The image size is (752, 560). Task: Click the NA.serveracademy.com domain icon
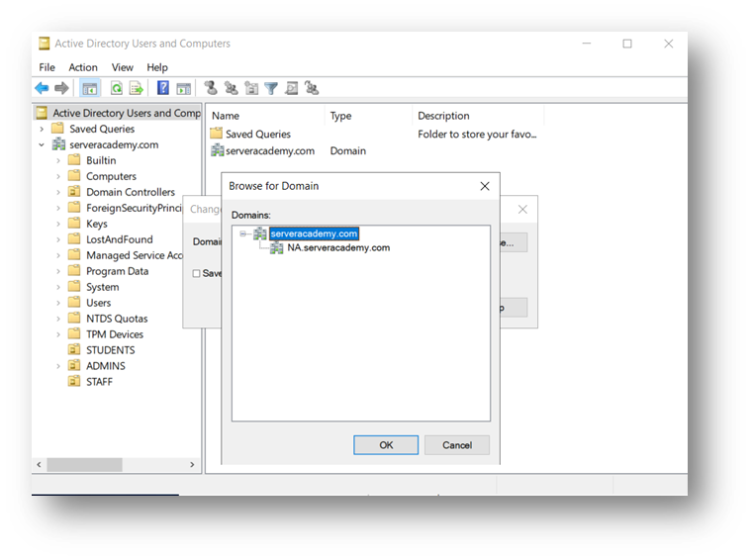pyautogui.click(x=277, y=248)
